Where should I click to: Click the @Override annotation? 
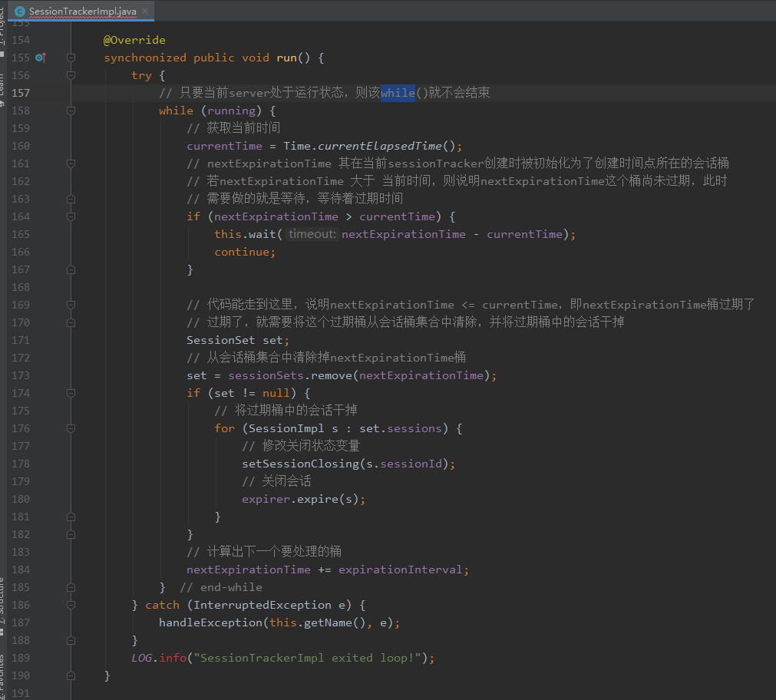pyautogui.click(x=134, y=40)
